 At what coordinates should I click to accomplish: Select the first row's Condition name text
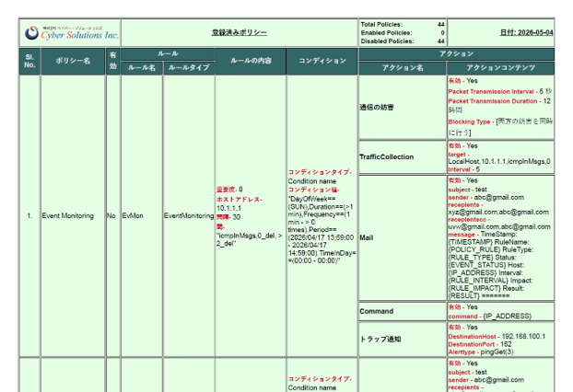[312, 181]
